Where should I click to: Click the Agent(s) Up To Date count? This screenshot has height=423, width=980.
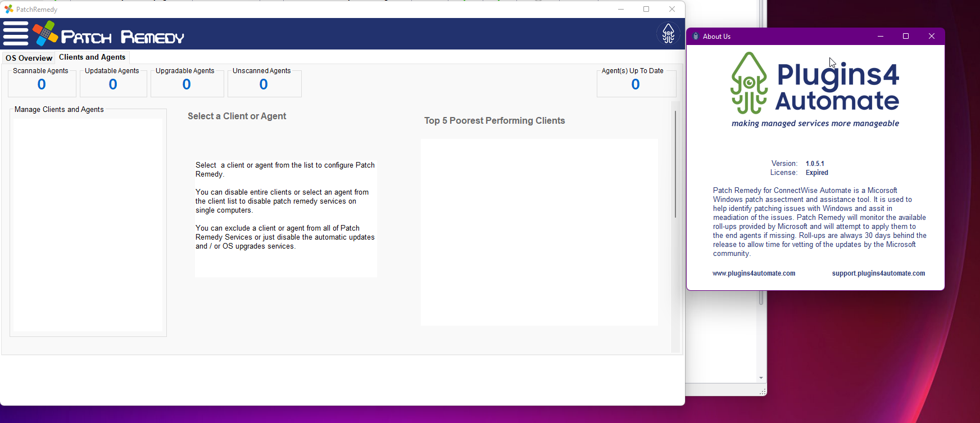(636, 84)
